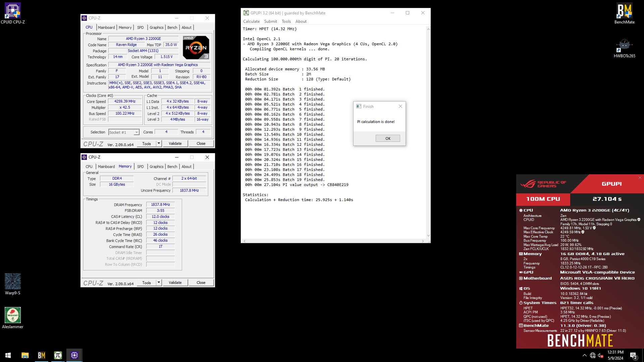Click Close button in lower CPU-Z

coord(201,283)
